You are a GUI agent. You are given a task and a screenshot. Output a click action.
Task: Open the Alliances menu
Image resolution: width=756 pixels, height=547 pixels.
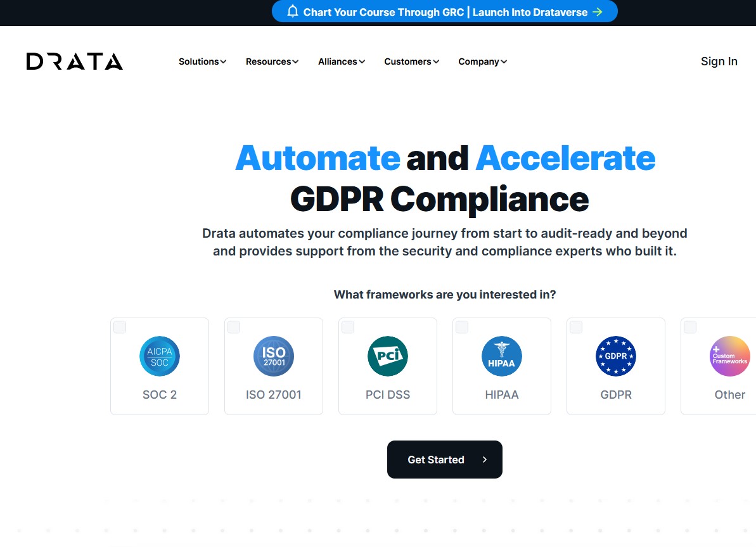click(342, 61)
